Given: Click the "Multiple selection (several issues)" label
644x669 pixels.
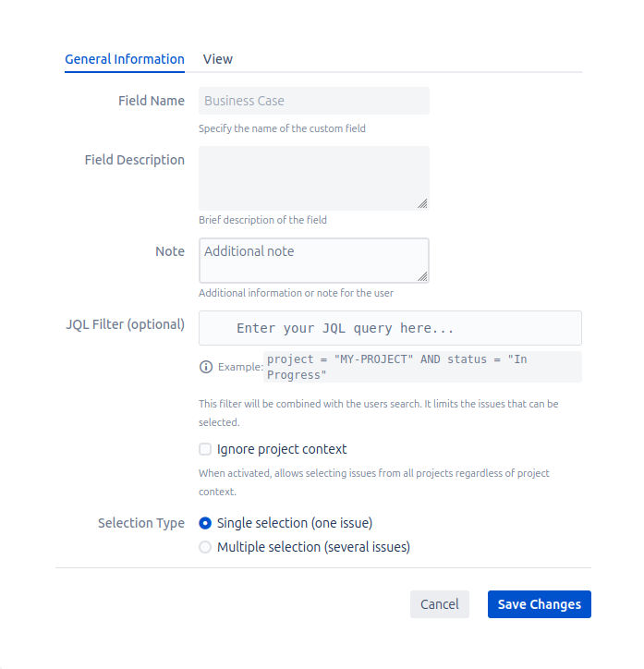Looking at the screenshot, I should click(313, 547).
